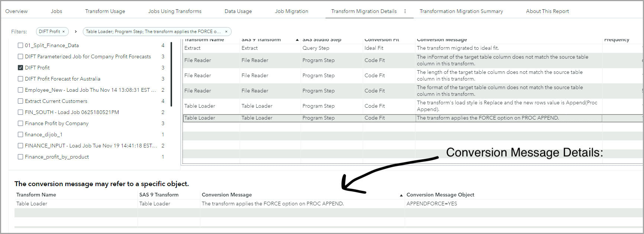The width and height of the screenshot is (644, 234).
Task: Open the About This Report tab
Action: click(547, 11)
